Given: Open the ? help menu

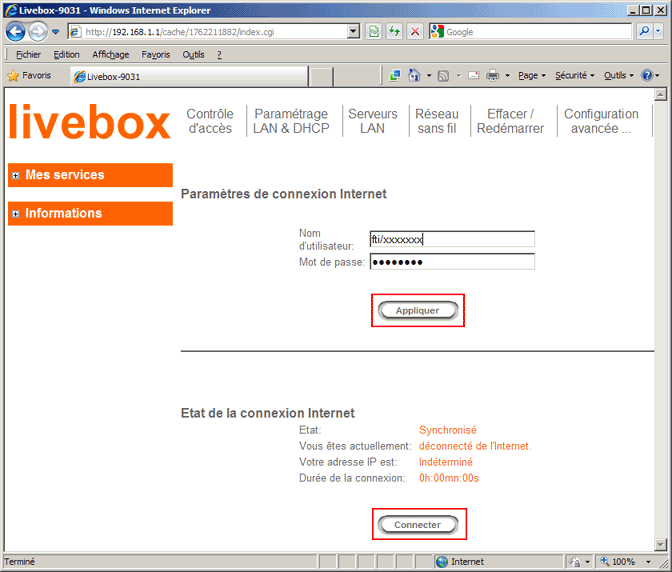Looking at the screenshot, I should (x=219, y=54).
